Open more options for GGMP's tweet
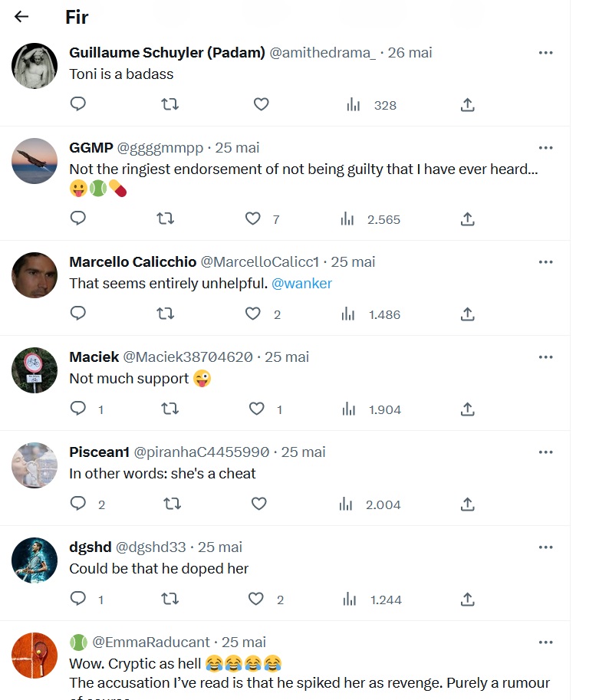The image size is (599, 700). (x=545, y=147)
